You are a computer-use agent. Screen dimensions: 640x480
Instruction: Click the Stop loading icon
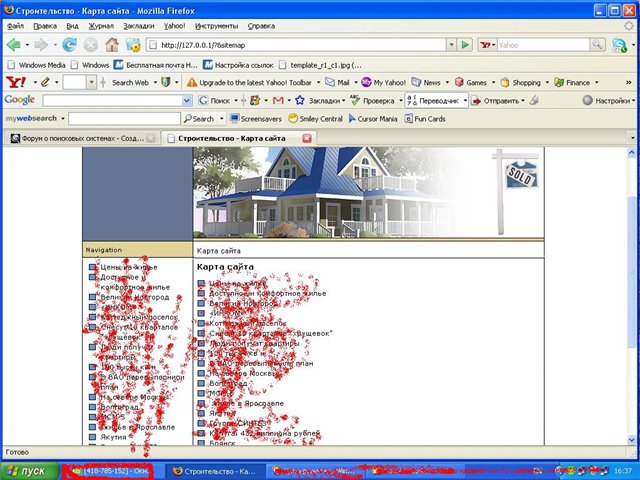91,44
